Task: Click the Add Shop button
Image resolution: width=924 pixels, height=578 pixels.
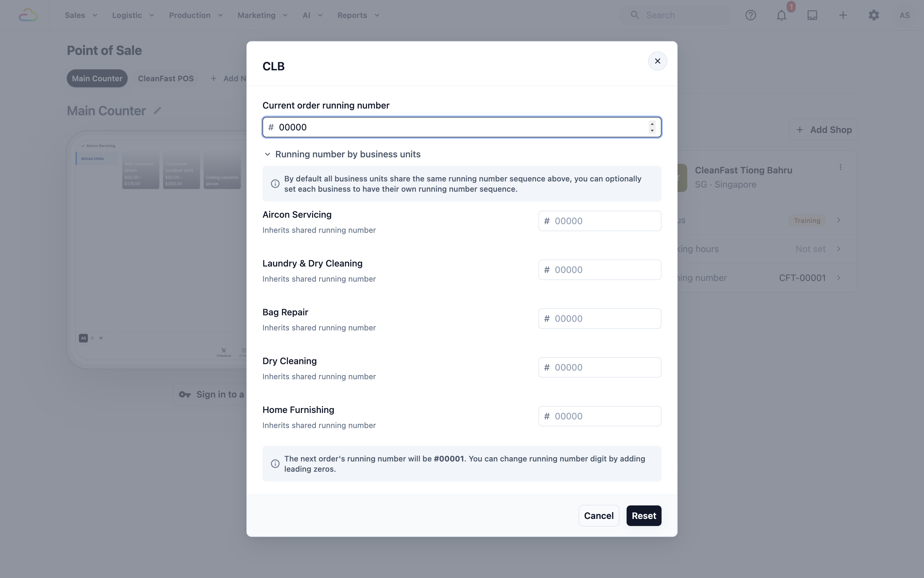Action: click(823, 130)
